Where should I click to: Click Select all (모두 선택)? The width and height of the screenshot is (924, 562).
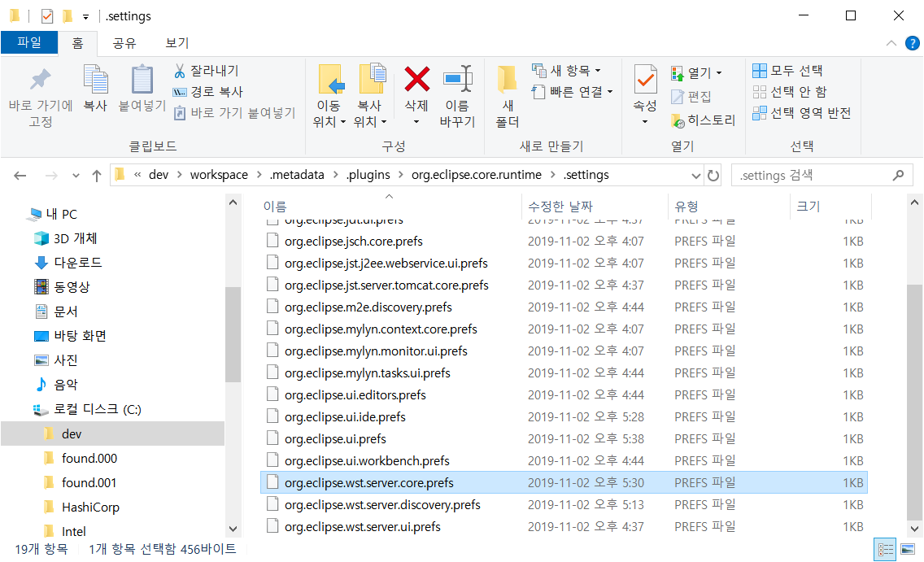pyautogui.click(x=787, y=71)
